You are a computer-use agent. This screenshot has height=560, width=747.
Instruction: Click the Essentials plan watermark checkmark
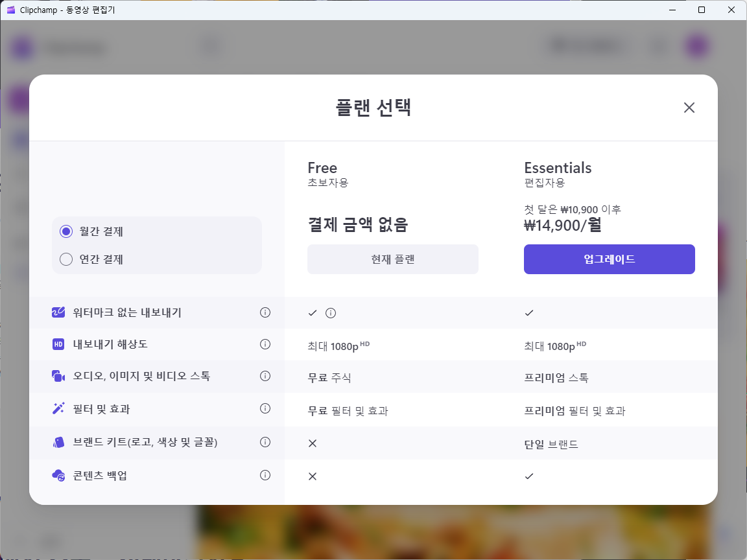[x=529, y=313]
